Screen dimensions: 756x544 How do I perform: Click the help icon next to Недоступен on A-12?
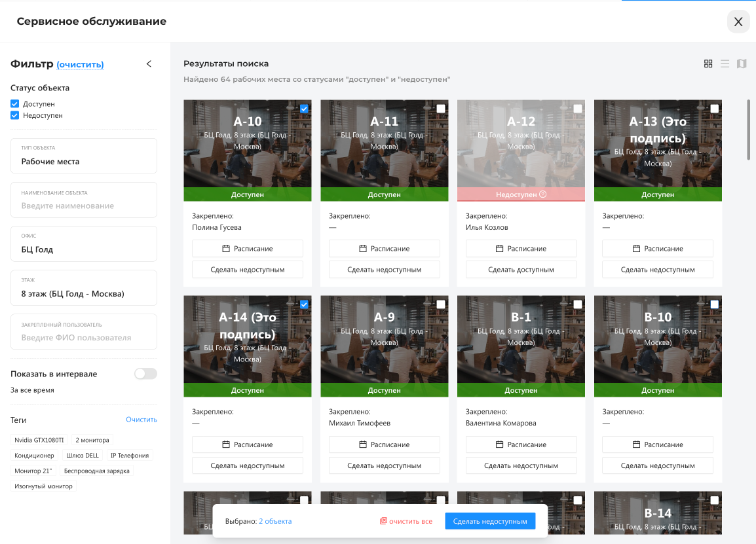(x=542, y=194)
